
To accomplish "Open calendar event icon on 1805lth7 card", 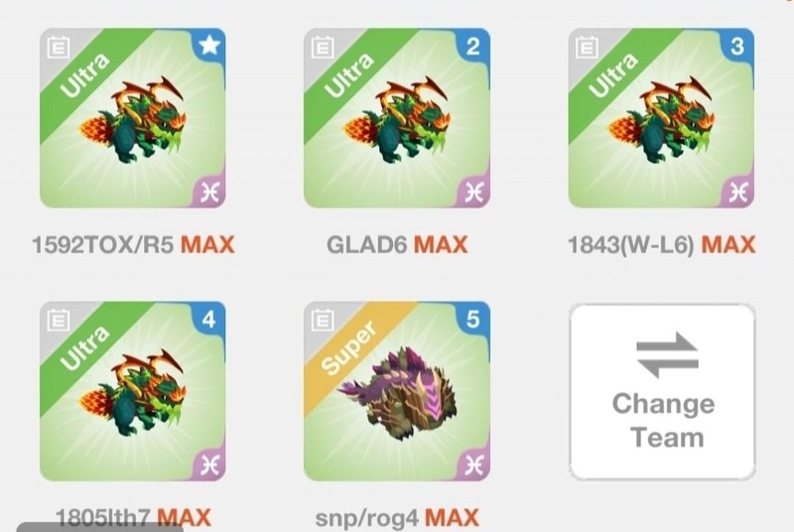I will (59, 320).
